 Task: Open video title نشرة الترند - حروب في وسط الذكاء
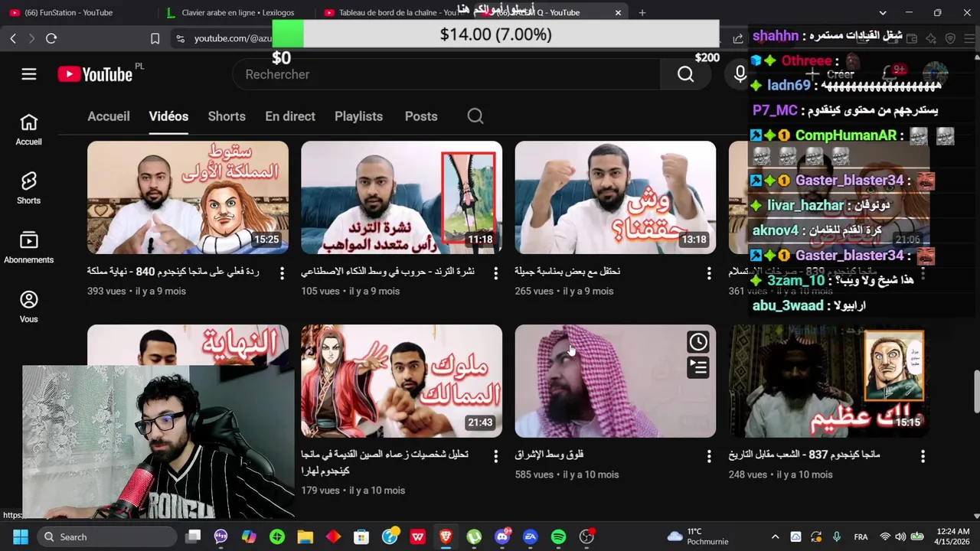pos(387,271)
